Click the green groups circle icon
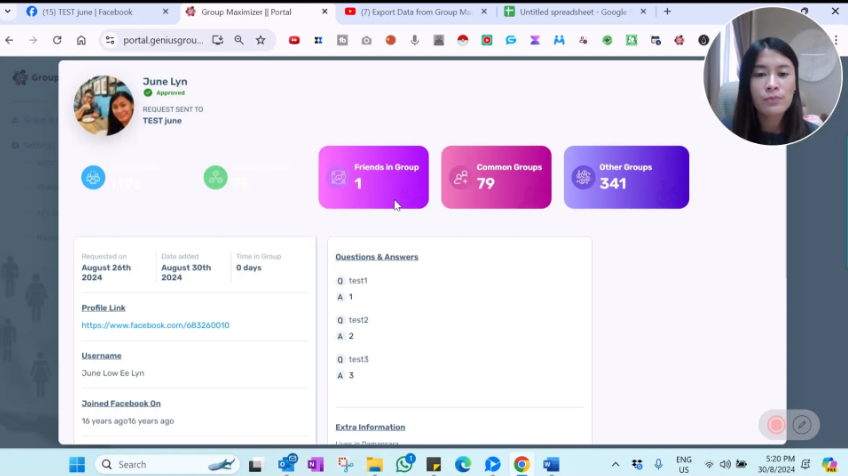The image size is (848, 476). pyautogui.click(x=215, y=178)
